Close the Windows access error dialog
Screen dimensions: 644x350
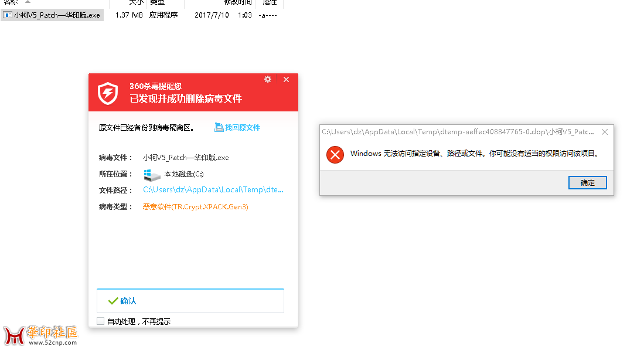tap(605, 132)
